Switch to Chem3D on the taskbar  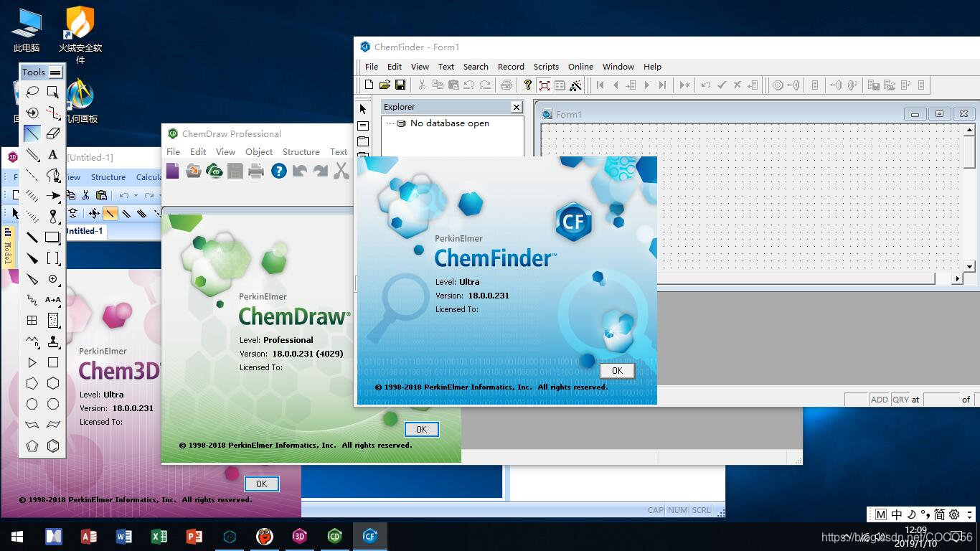pyautogui.click(x=299, y=536)
